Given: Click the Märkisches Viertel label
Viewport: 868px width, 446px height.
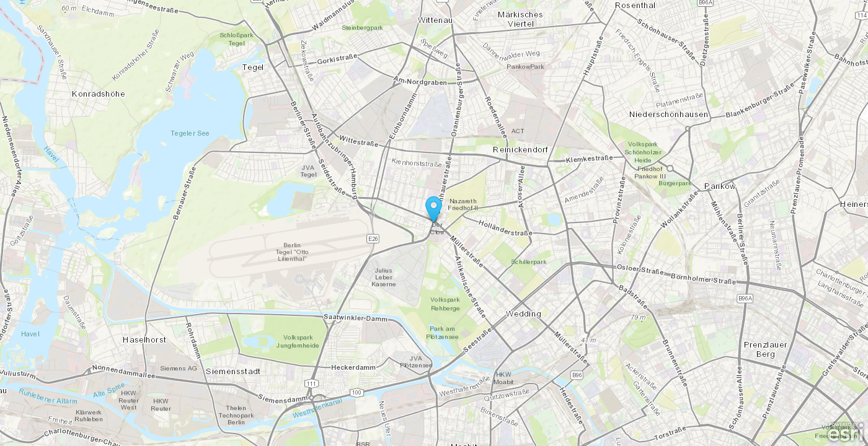Looking at the screenshot, I should pyautogui.click(x=521, y=19).
